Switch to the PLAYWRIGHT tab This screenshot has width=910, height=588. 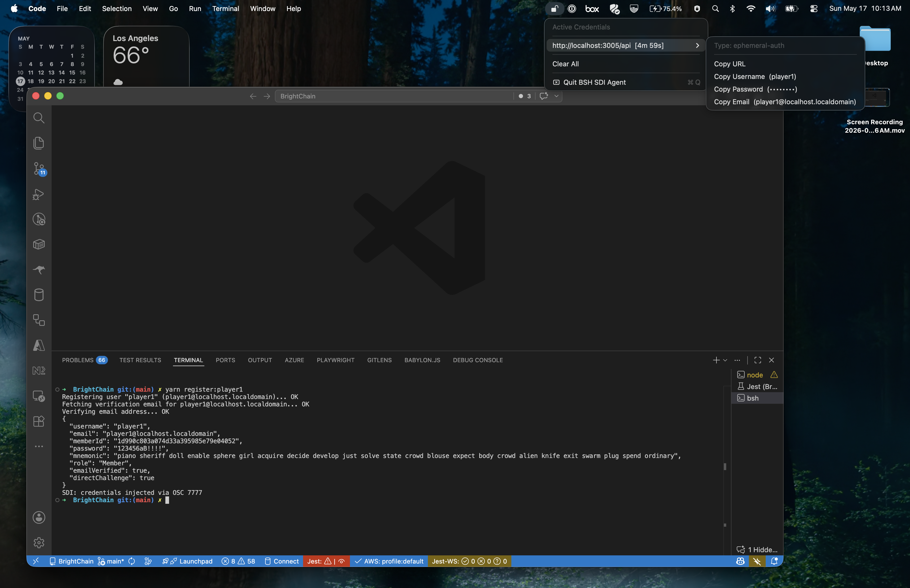(335, 360)
